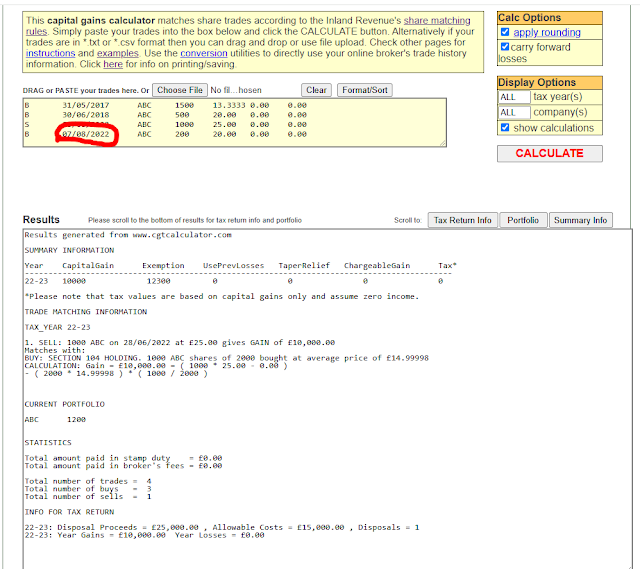Click the CapitalGain column header
The height and width of the screenshot is (569, 640).
pos(88,266)
